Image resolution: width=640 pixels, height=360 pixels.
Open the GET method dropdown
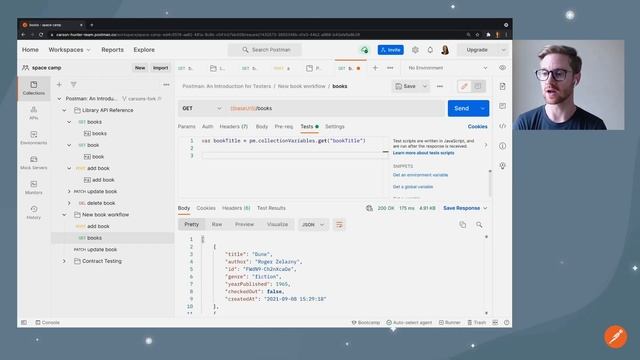(202, 108)
